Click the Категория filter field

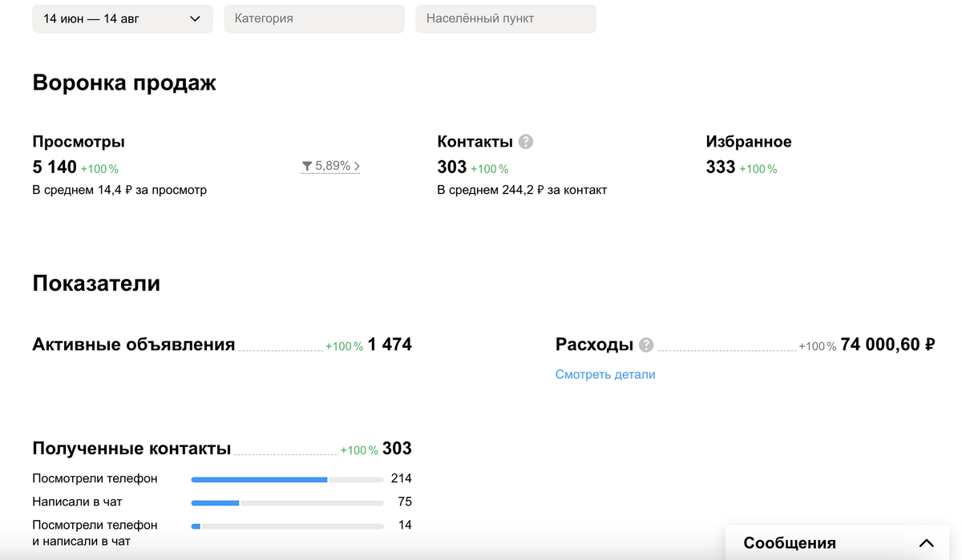(314, 18)
